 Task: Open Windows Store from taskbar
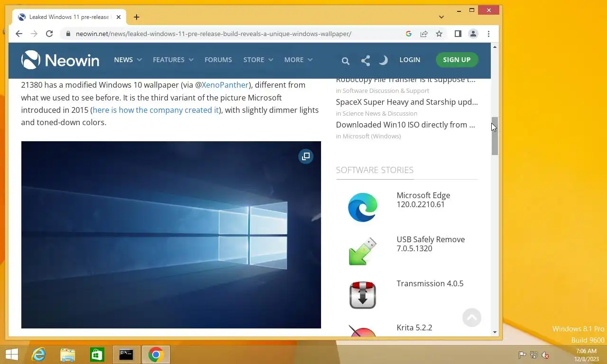(x=97, y=355)
